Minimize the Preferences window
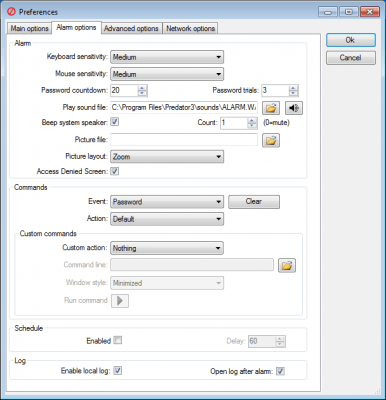 coord(328,12)
